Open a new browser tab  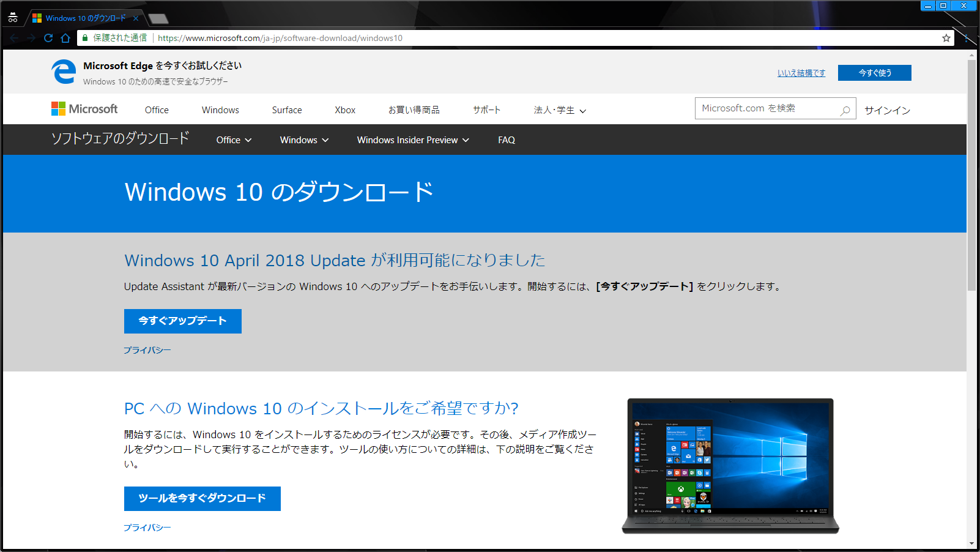point(158,18)
